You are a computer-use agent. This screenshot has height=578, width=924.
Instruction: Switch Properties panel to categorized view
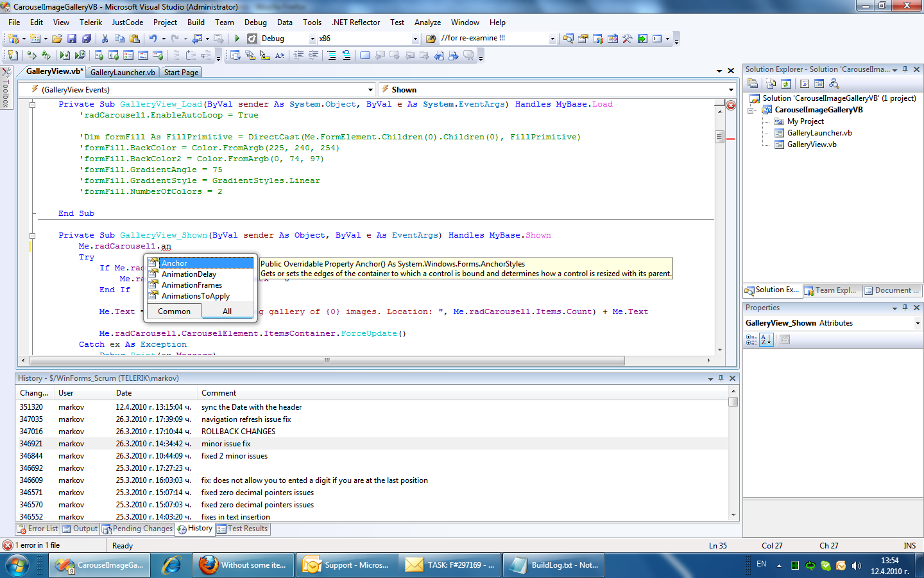click(751, 340)
